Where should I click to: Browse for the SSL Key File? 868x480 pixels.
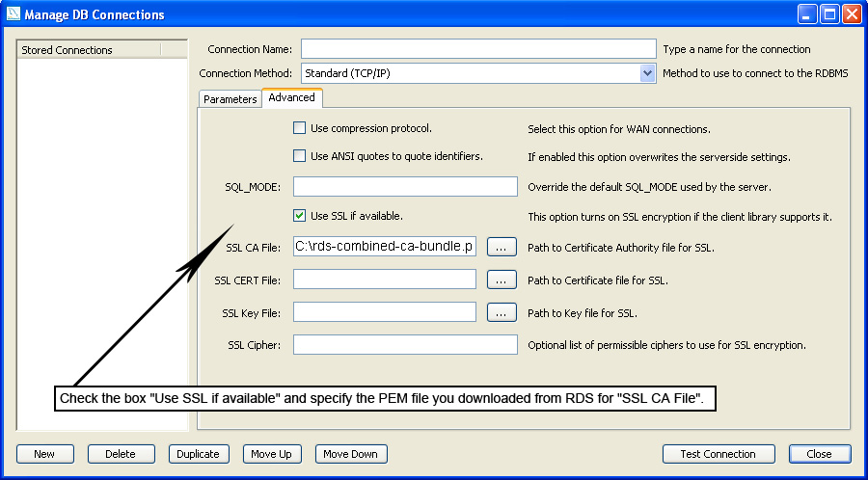(502, 312)
